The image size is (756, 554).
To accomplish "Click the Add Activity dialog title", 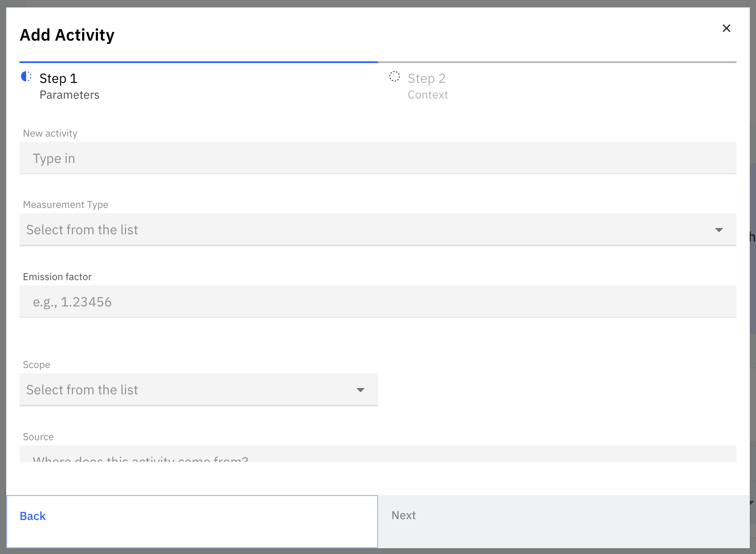I will 67,35.
